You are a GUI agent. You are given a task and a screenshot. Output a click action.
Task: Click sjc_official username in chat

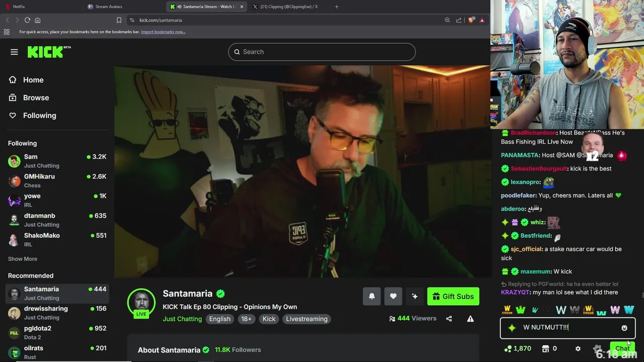click(x=526, y=249)
